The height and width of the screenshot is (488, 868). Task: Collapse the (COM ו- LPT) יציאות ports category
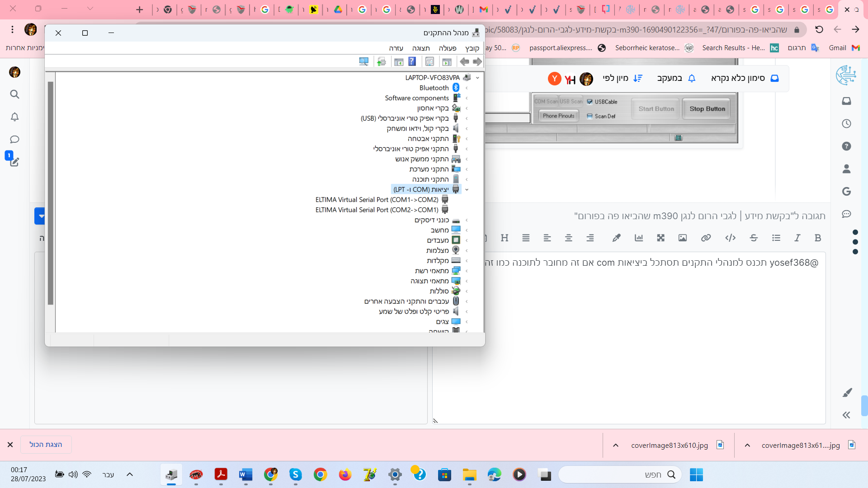(x=467, y=190)
